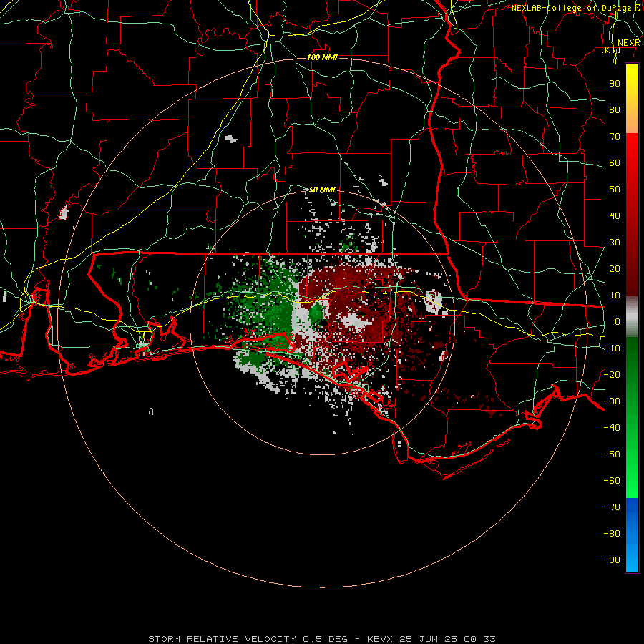Click the "100 NMI" range ring label
The image size is (644, 644).
pyautogui.click(x=323, y=57)
